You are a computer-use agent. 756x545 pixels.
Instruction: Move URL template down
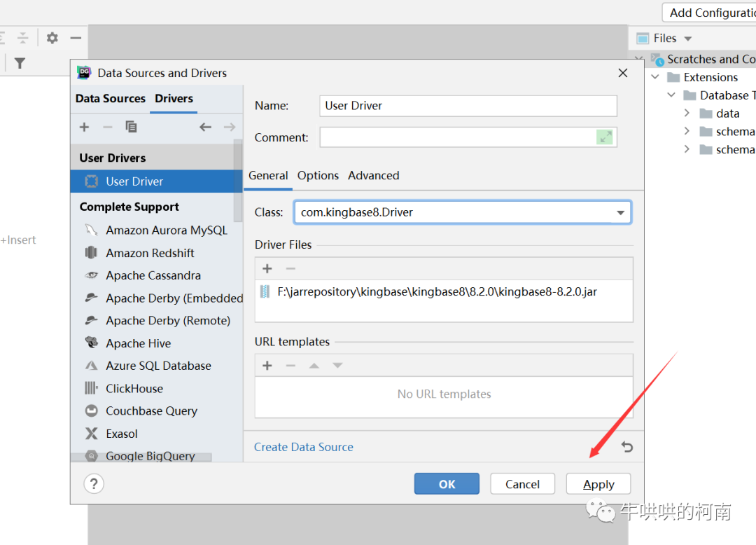[337, 366]
